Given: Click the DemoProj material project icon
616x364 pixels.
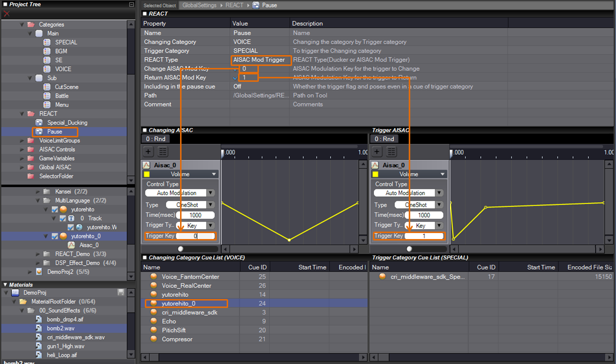Looking at the screenshot, I should click(x=15, y=293).
